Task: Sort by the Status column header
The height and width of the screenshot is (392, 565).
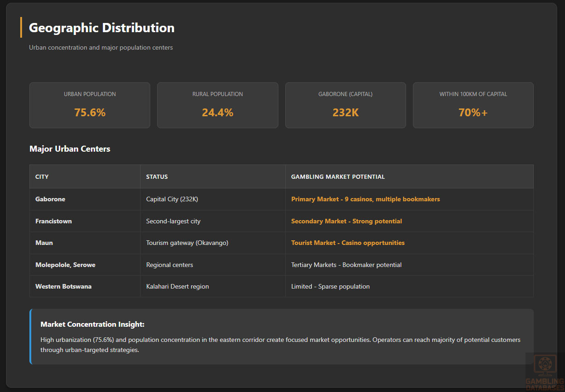Action: (x=157, y=176)
